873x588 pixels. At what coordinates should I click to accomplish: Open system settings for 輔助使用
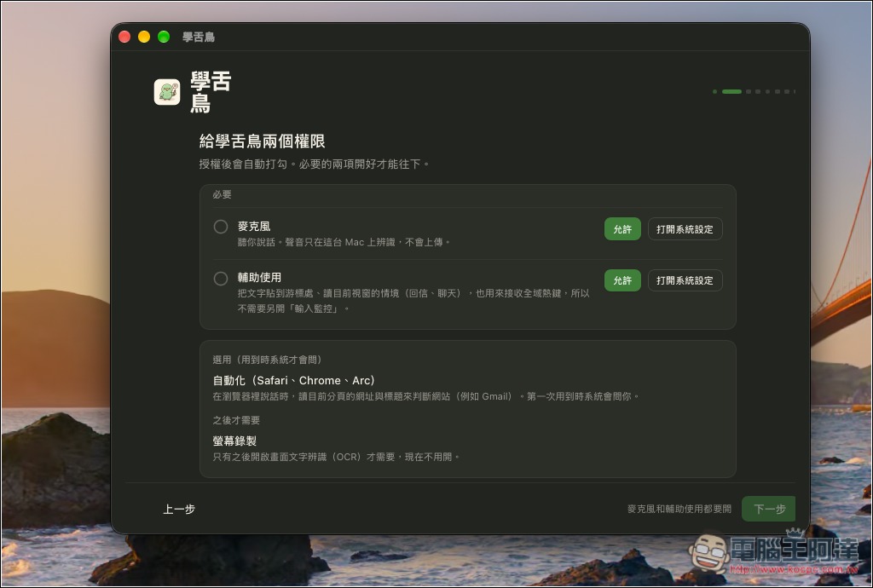click(x=685, y=280)
